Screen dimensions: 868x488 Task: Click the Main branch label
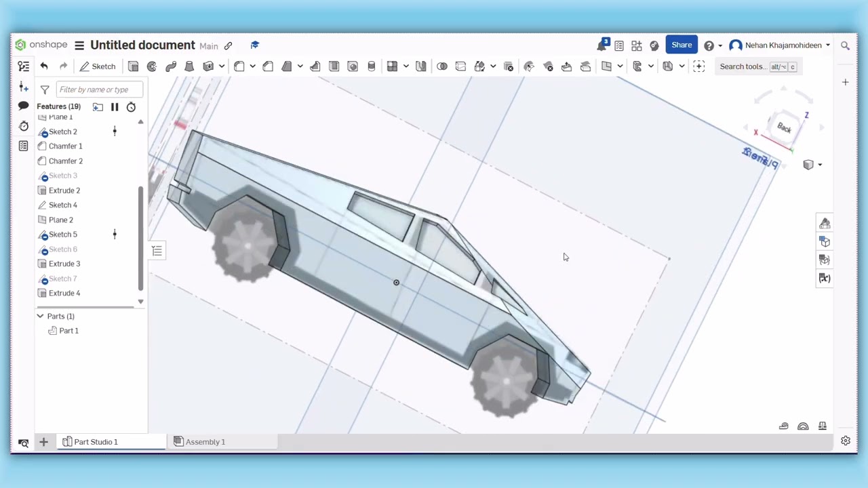point(209,46)
